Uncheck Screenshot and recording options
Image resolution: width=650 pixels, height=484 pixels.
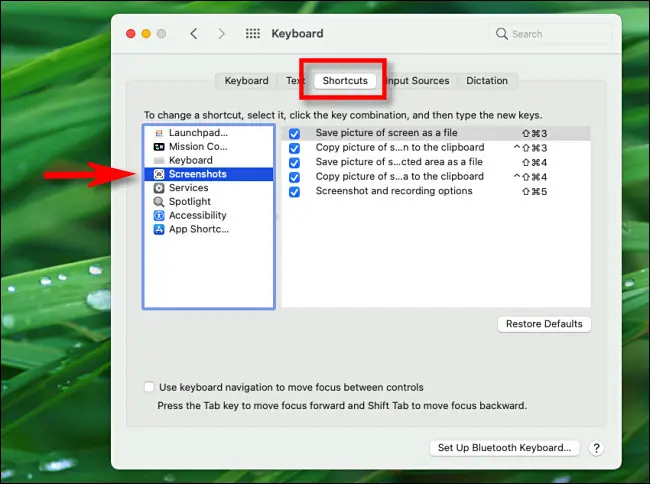pyautogui.click(x=294, y=191)
